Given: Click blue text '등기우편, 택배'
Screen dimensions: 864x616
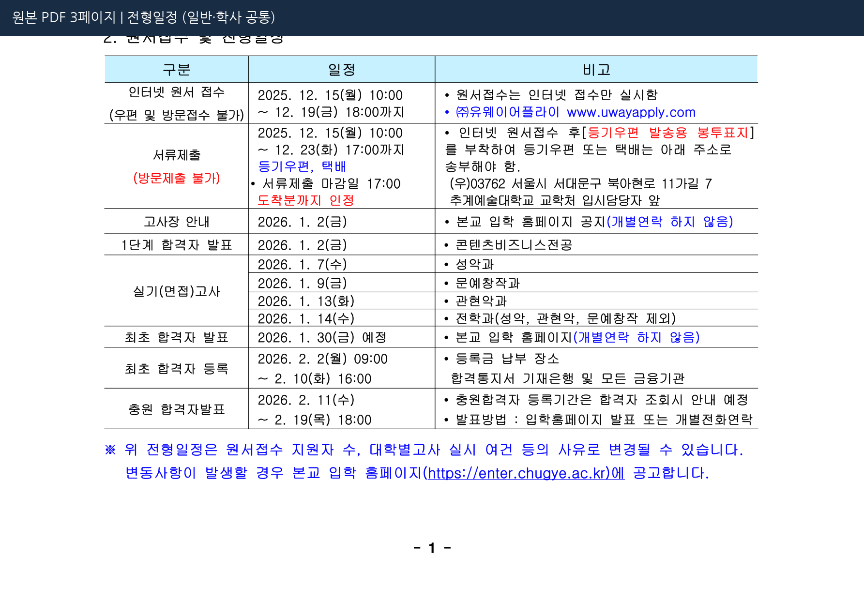Looking at the screenshot, I should (x=302, y=166).
